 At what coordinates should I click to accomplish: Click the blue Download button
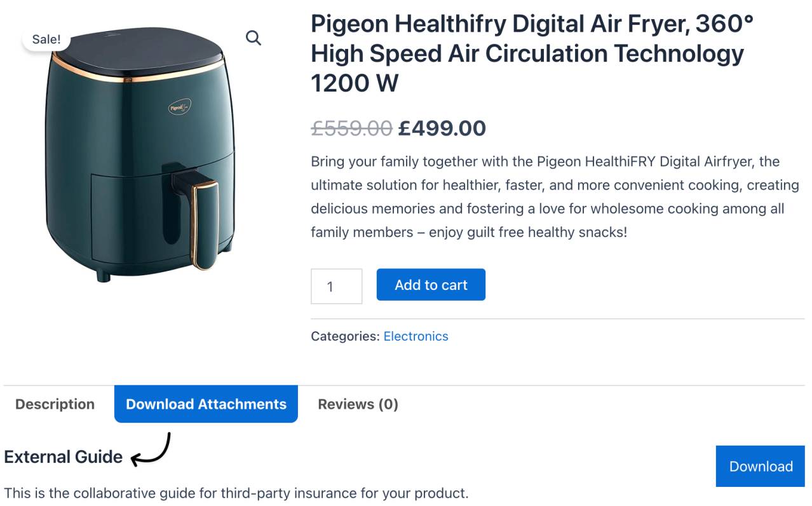[761, 466]
